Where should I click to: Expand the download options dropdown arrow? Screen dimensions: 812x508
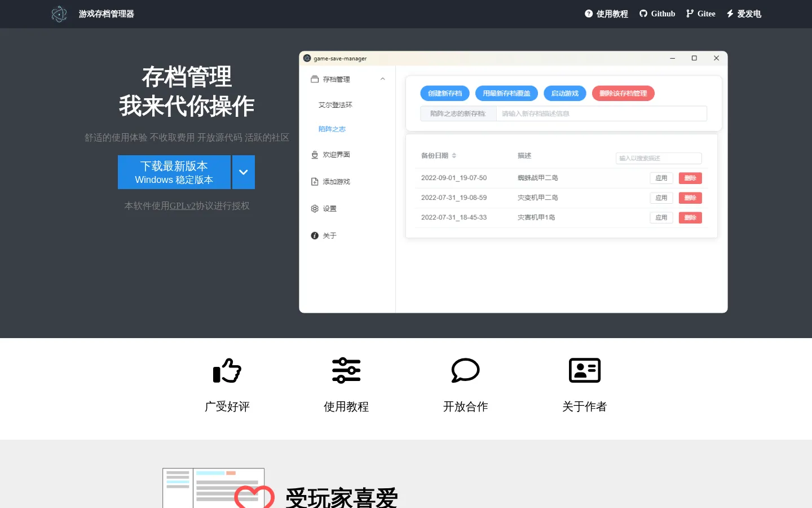244,172
